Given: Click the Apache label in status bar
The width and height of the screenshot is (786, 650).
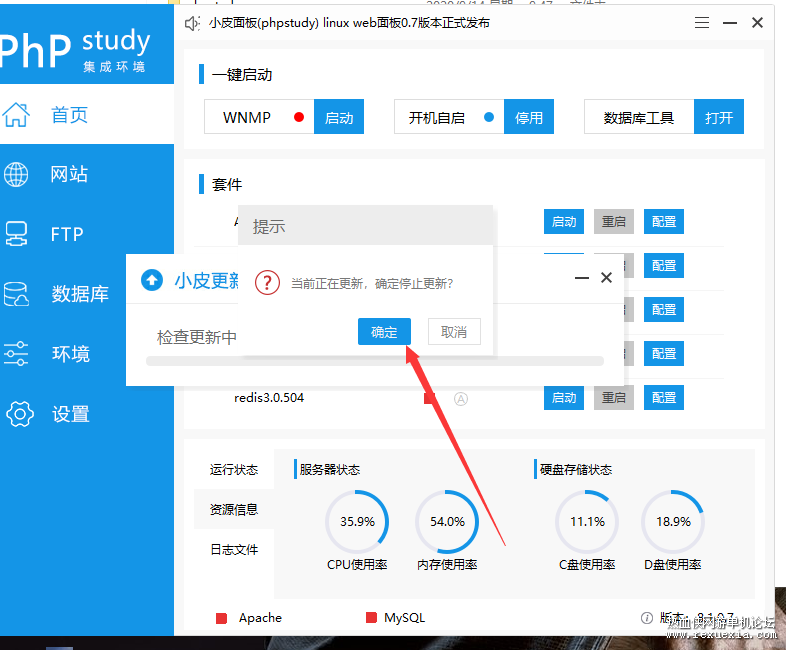Looking at the screenshot, I should pyautogui.click(x=260, y=618).
